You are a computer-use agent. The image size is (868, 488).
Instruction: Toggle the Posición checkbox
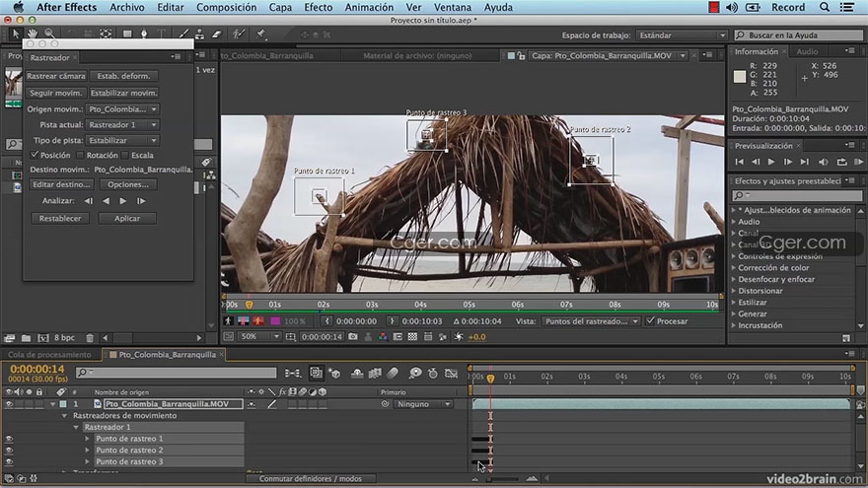click(35, 155)
